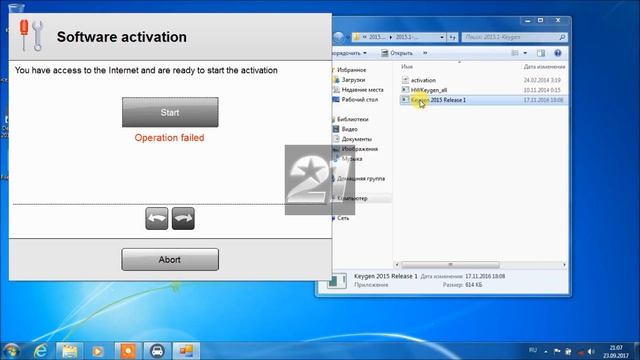This screenshot has width=640, height=360.
Task: Click the search magnifier icon
Action: coord(562,37)
